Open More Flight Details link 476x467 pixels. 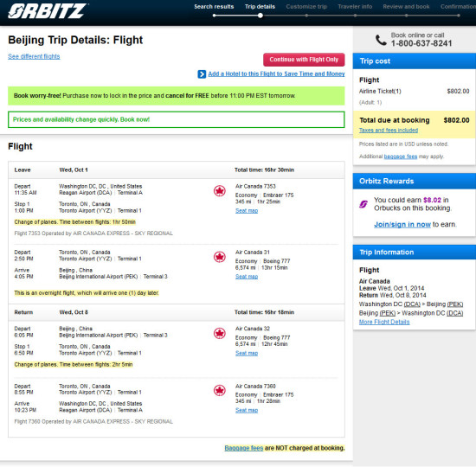click(x=384, y=322)
